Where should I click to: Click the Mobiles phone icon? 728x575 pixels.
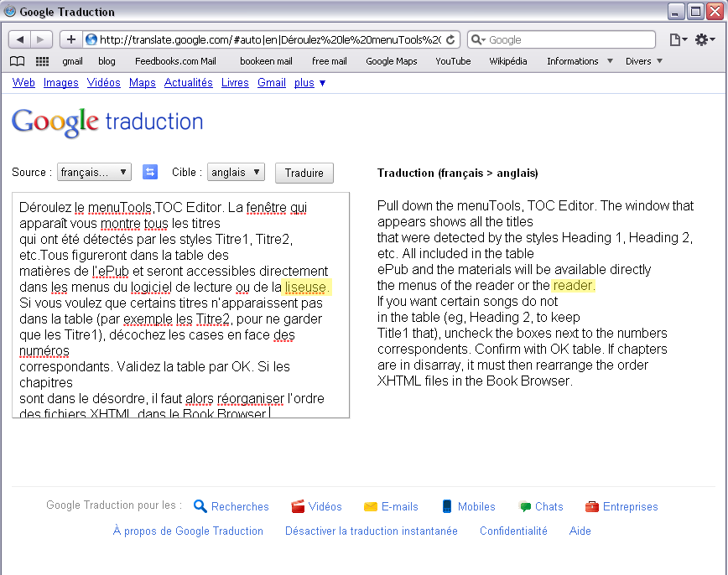447,506
